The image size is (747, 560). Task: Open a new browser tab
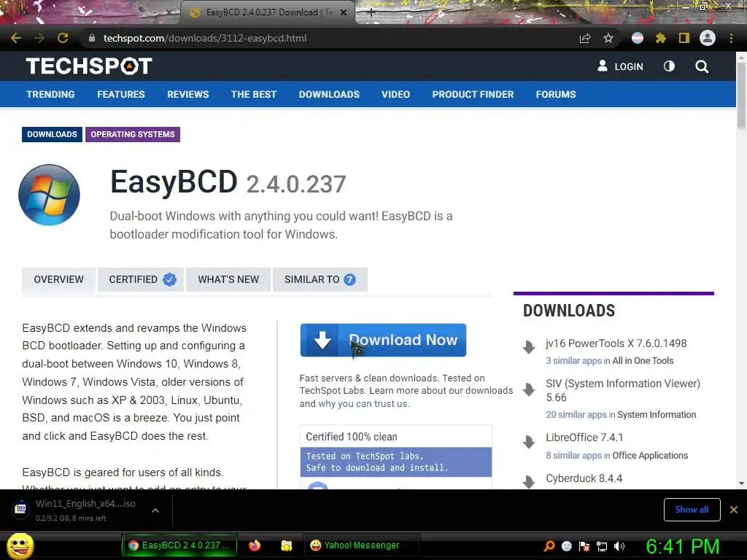[371, 13]
